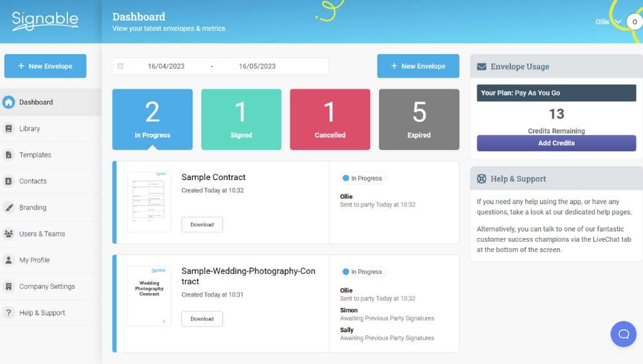This screenshot has width=643, height=364.
Task: Click the My Profile person icon
Action: tap(8, 260)
